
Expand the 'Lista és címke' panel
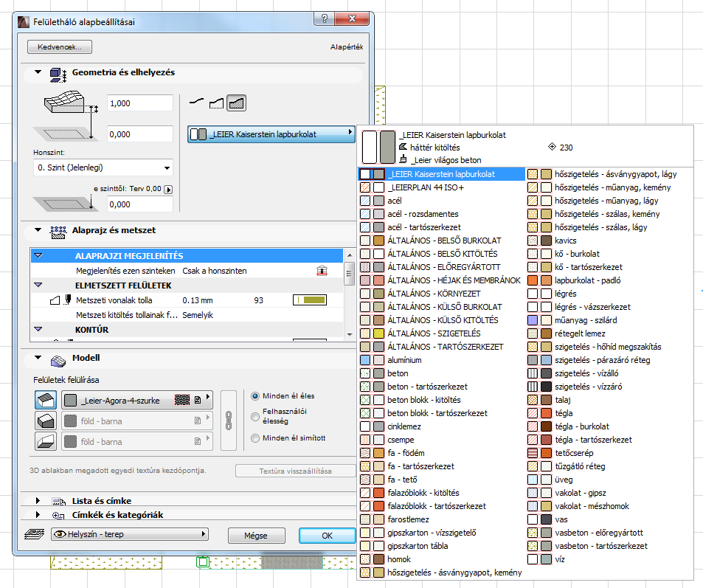pos(40,501)
